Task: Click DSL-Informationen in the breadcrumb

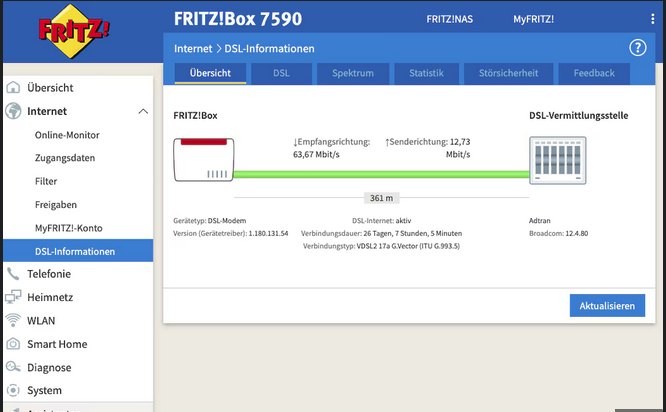Action: pos(269,48)
